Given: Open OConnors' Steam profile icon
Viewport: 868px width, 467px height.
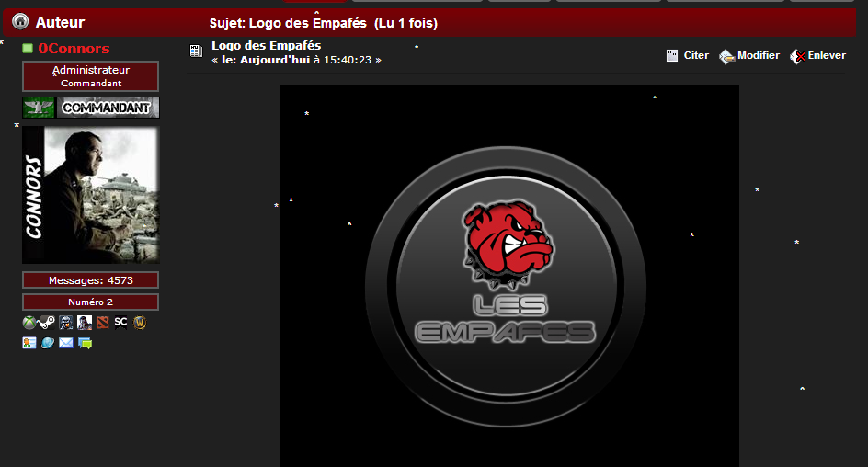Looking at the screenshot, I should [47, 323].
